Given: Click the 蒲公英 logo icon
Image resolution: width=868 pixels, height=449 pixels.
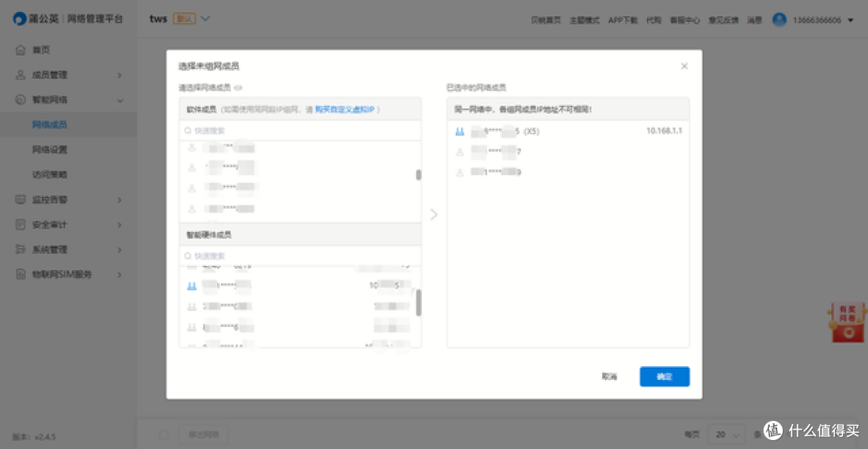Looking at the screenshot, I should click(20, 19).
